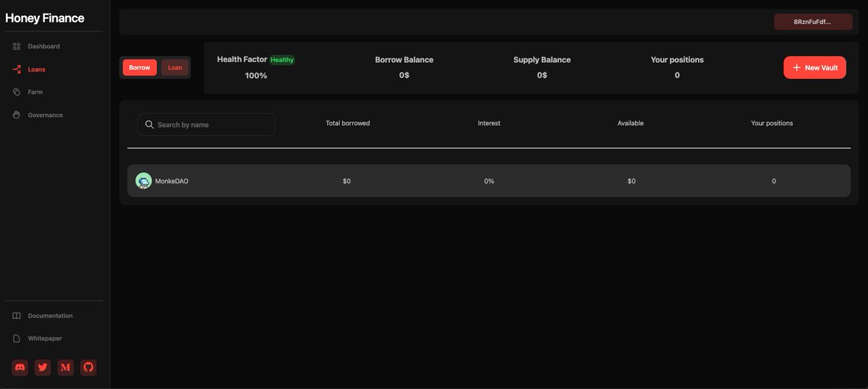Open the Whitepaper link
The width and height of the screenshot is (868, 389).
tap(45, 338)
